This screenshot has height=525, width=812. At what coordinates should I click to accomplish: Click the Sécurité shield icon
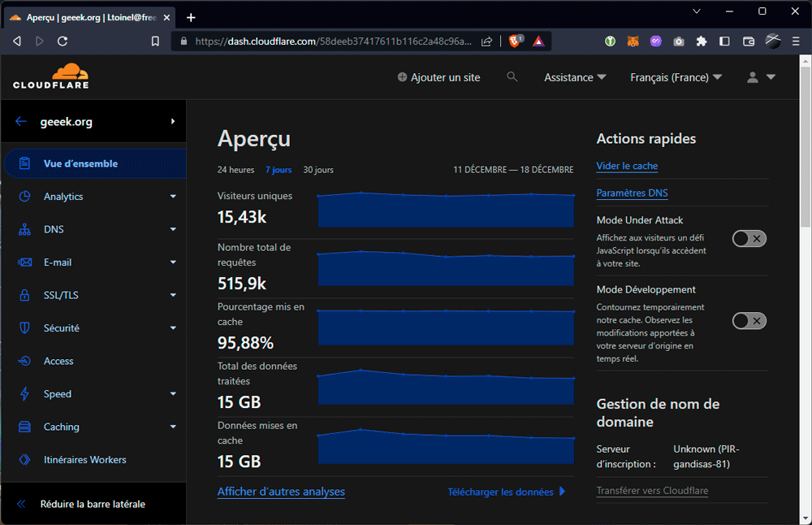click(x=24, y=328)
